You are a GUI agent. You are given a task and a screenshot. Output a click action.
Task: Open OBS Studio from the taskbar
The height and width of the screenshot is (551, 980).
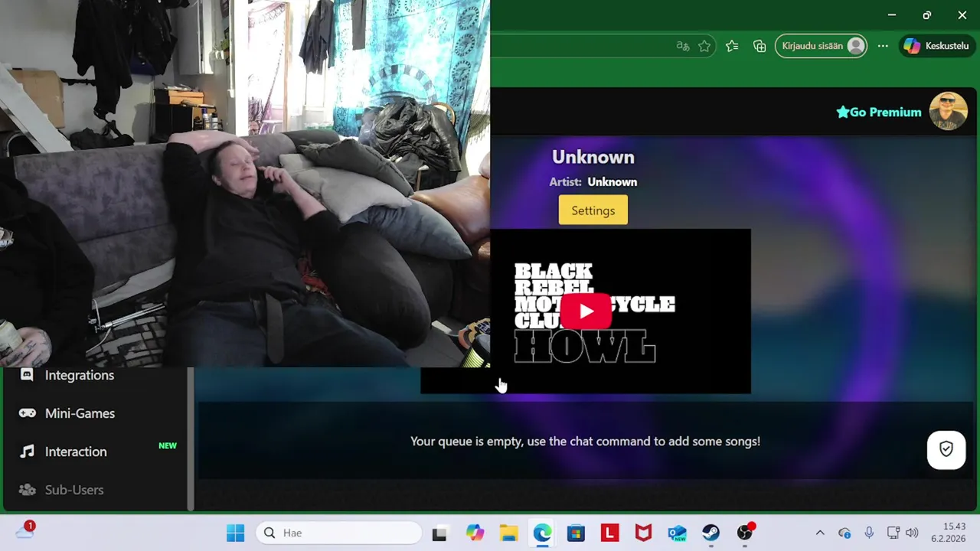tap(745, 532)
